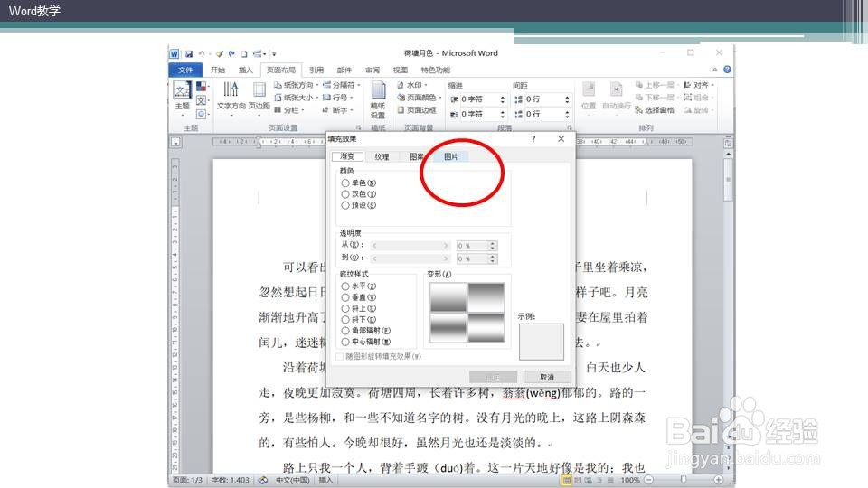Image resolution: width=868 pixels, height=488 pixels.
Task: Open Watermark (水印) dropdown
Action: 412,85
